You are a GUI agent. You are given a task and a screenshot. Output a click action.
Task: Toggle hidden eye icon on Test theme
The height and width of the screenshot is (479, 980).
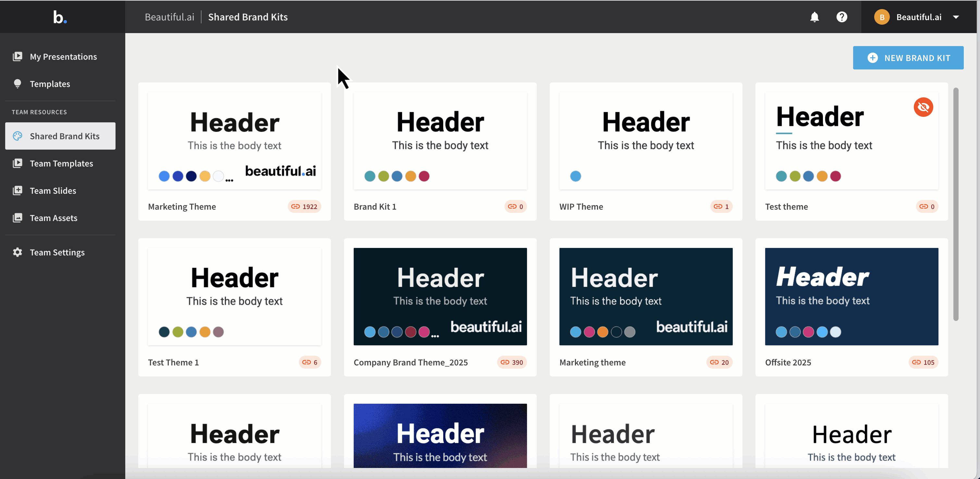click(923, 107)
